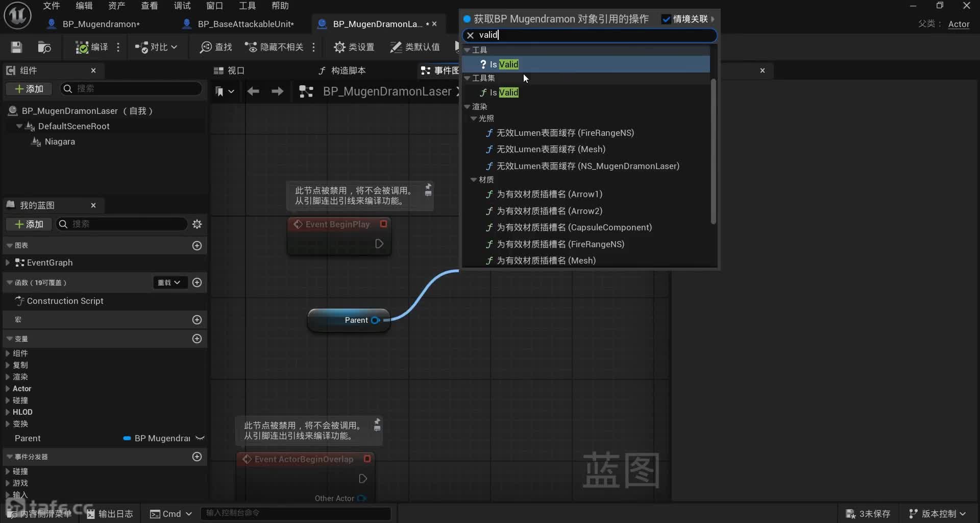Toggle the Event BeginPlay breakpoint square
Image resolution: width=980 pixels, height=523 pixels.
click(383, 224)
